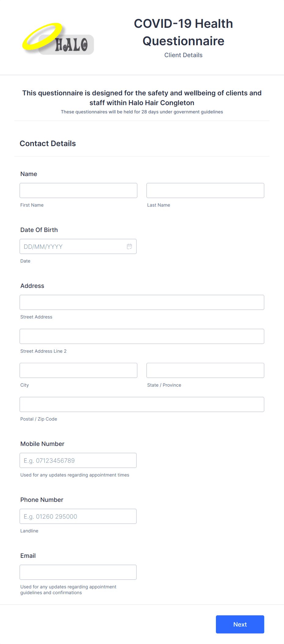Select the Street Address input field
The image size is (284, 644).
click(x=142, y=302)
